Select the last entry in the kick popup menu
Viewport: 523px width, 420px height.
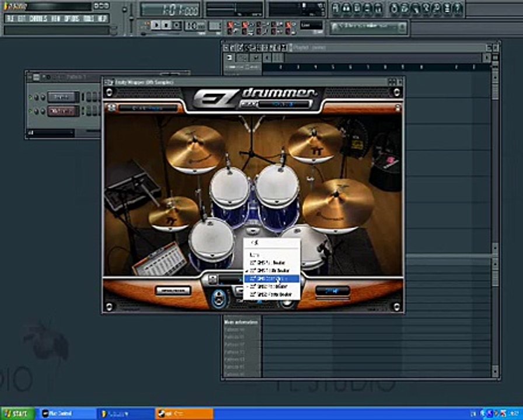click(x=271, y=295)
